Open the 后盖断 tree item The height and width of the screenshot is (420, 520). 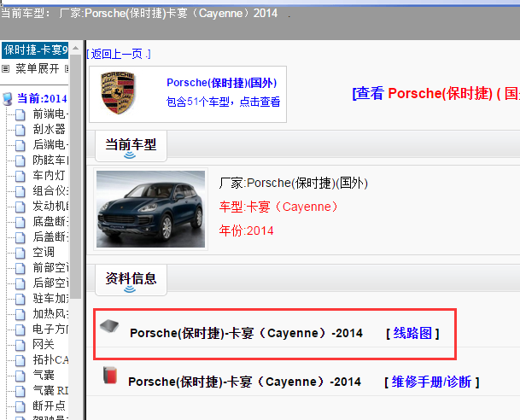pyautogui.click(x=50, y=236)
